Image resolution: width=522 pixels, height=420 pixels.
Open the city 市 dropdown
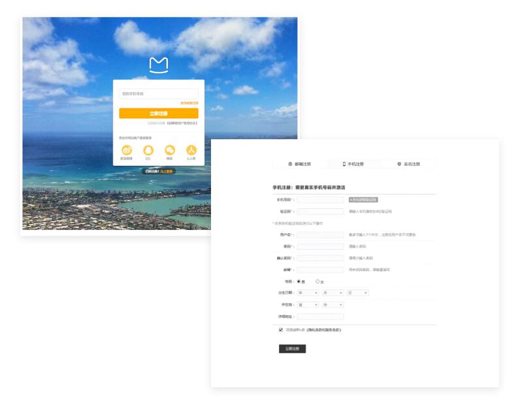click(333, 305)
